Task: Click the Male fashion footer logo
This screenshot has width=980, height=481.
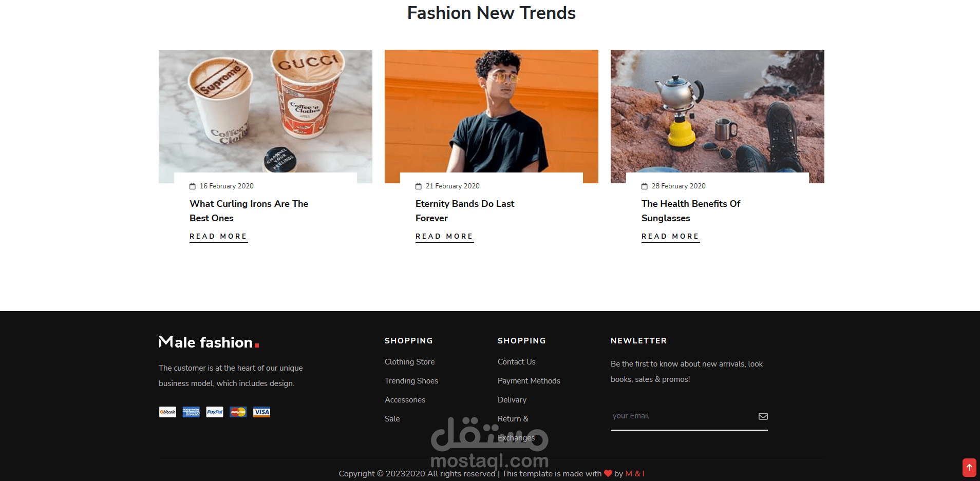Action: point(209,342)
